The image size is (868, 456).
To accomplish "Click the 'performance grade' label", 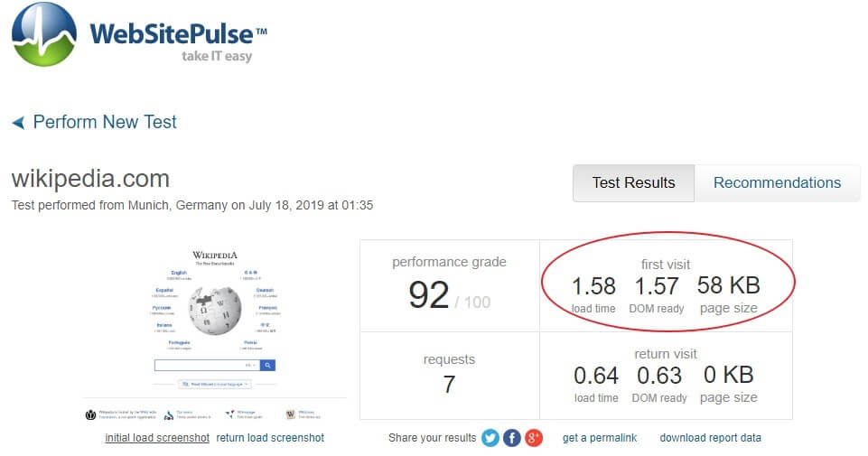I will [449, 262].
